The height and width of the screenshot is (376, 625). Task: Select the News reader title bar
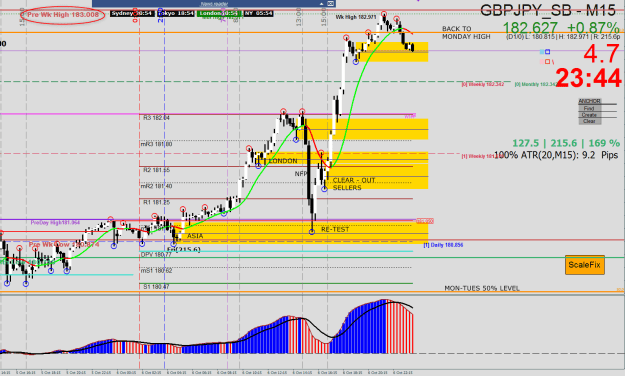[x=214, y=4]
